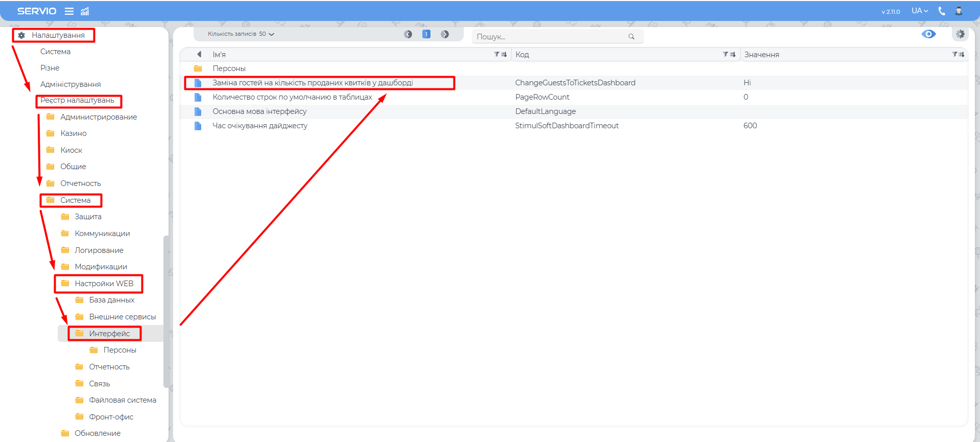Open the hamburger menu next to SERVIO

click(69, 11)
